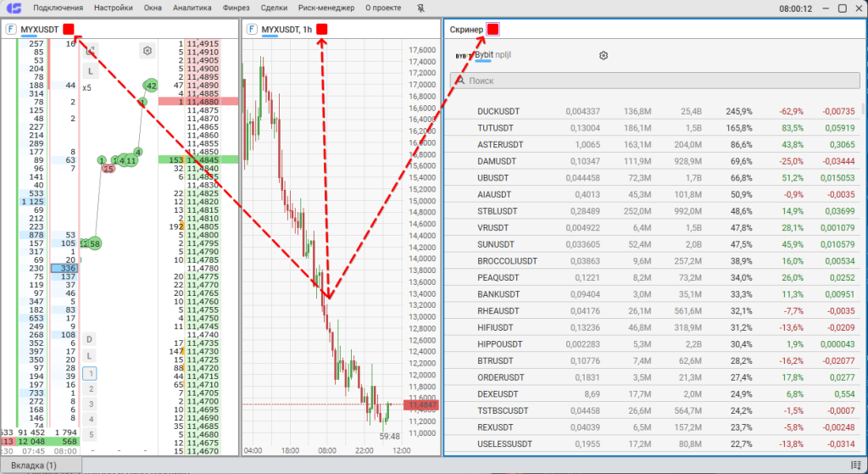868x474 pixels.
Task: Toggle the upper L button in the order book
Action: click(90, 70)
